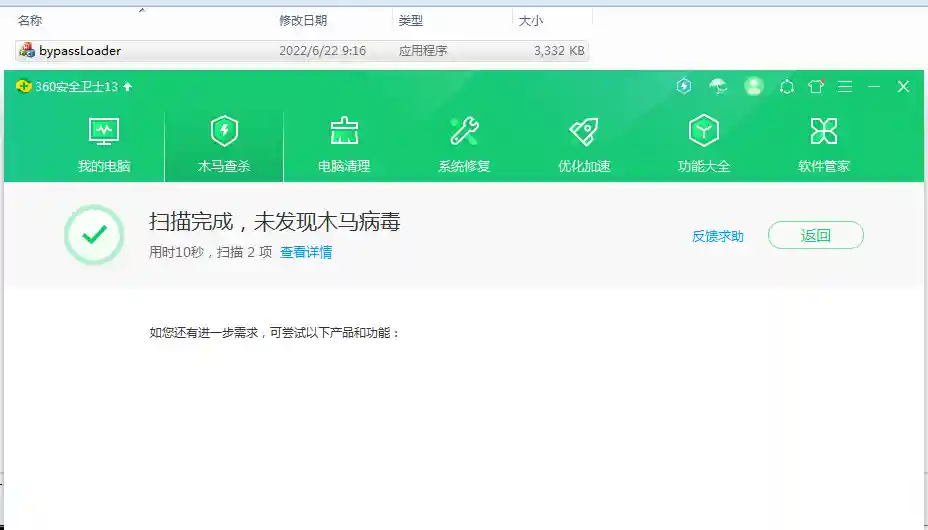Click the 3,332 KB size cell
Image resolution: width=928 pixels, height=530 pixels.
tap(559, 51)
